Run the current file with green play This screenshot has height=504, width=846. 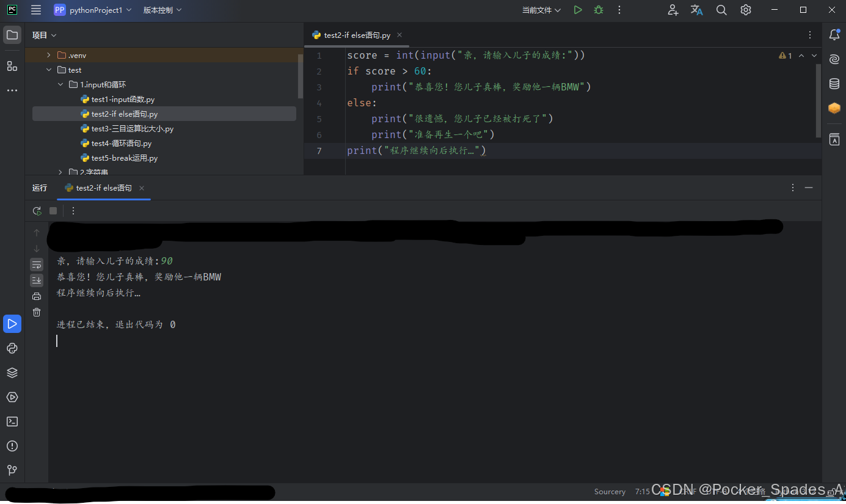[578, 10]
